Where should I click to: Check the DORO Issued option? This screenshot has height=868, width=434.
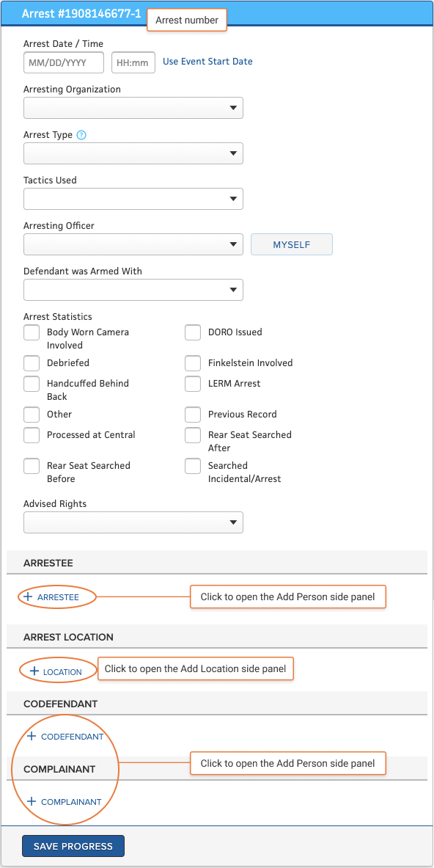[193, 332]
